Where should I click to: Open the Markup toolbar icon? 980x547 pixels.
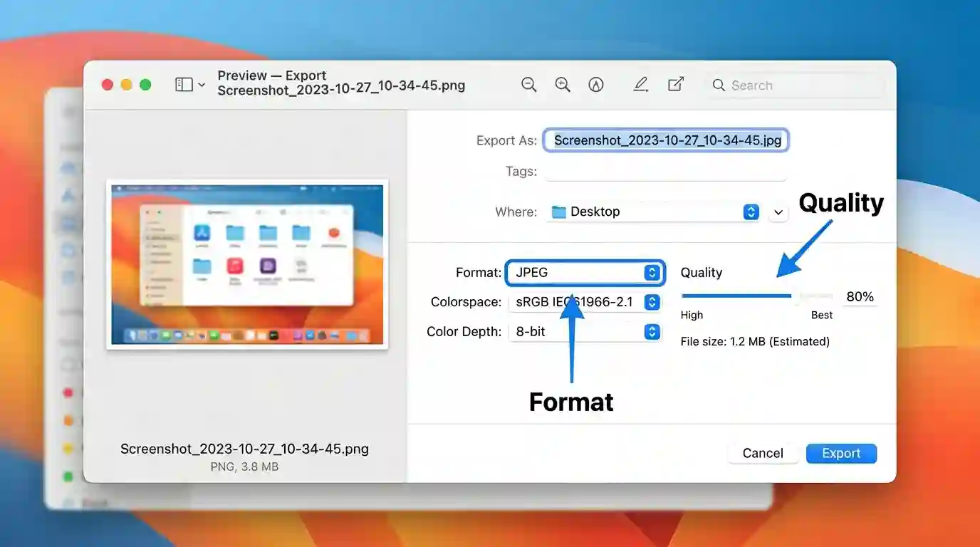coord(596,85)
